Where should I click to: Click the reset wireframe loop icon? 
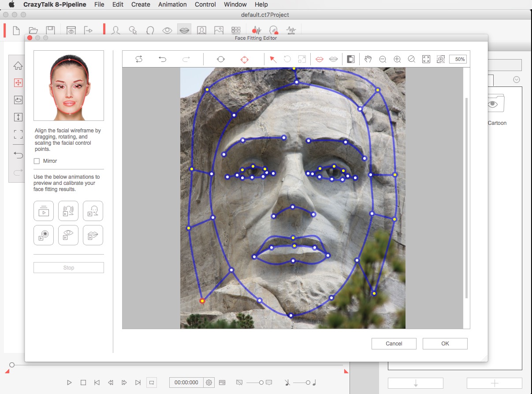139,59
